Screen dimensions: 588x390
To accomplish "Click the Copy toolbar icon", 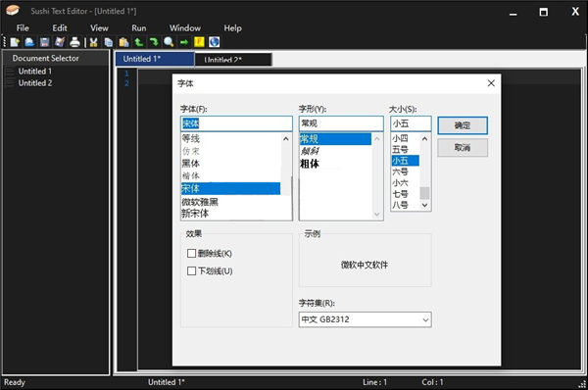I will point(109,42).
